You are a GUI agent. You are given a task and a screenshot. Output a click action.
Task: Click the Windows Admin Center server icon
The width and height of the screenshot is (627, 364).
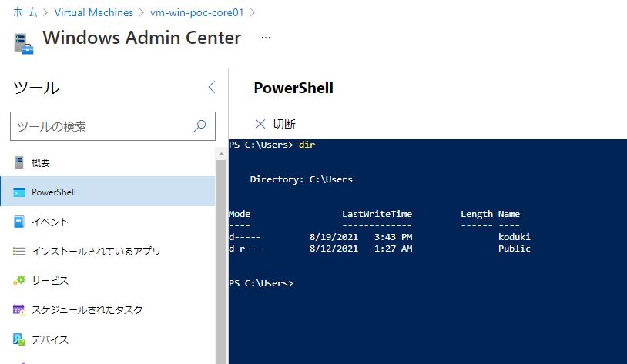click(24, 44)
